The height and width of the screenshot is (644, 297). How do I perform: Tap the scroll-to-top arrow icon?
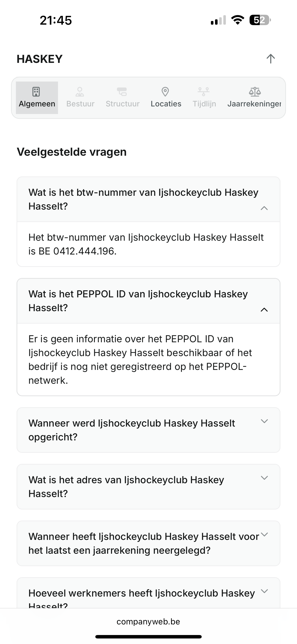[x=271, y=59]
